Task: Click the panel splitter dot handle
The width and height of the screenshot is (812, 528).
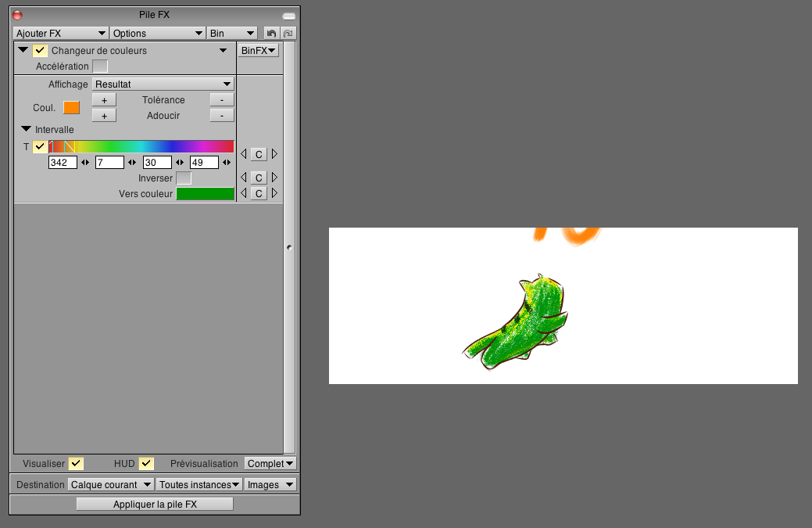Action: [x=289, y=248]
